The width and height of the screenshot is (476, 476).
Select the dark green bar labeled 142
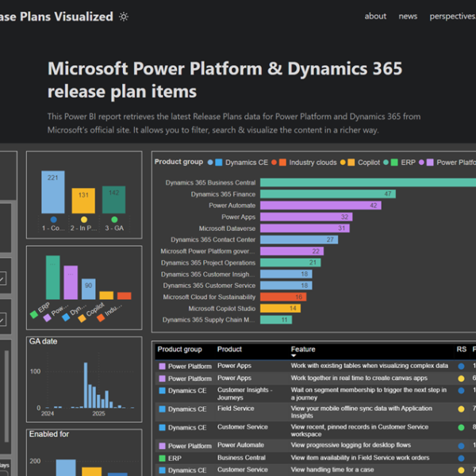(x=113, y=199)
